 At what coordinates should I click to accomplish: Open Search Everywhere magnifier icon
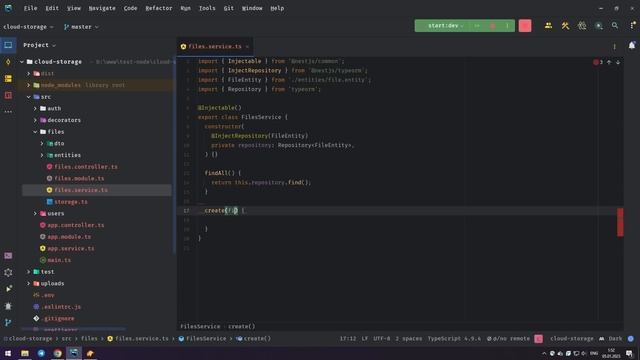(615, 26)
